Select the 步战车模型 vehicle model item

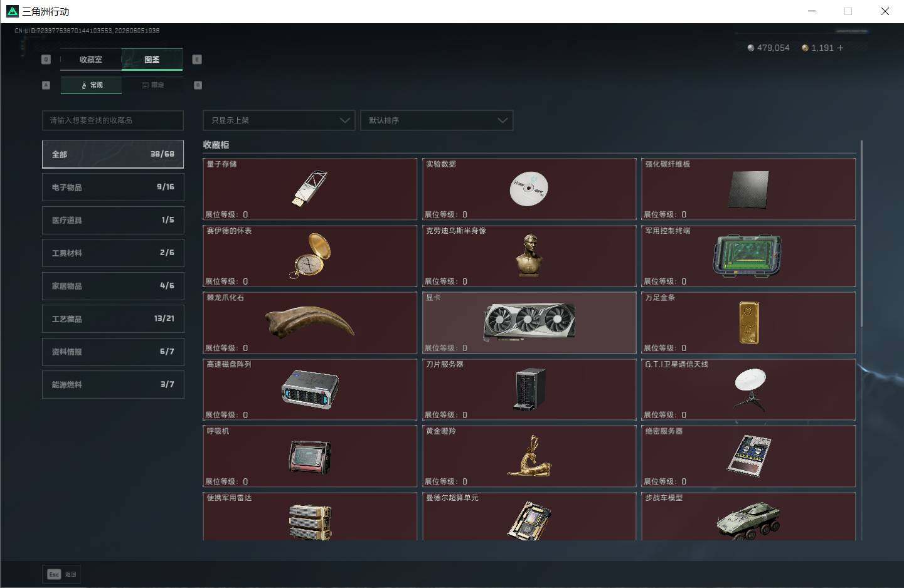pyautogui.click(x=748, y=516)
